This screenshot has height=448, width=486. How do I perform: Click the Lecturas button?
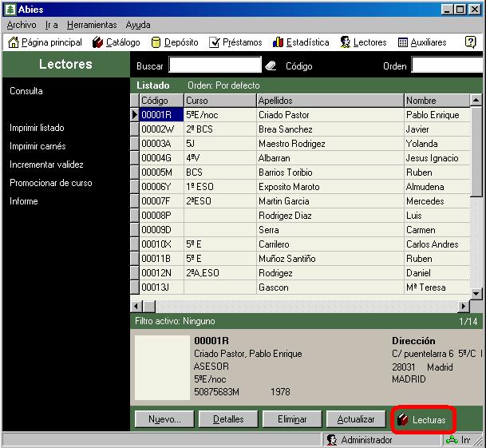(x=423, y=419)
